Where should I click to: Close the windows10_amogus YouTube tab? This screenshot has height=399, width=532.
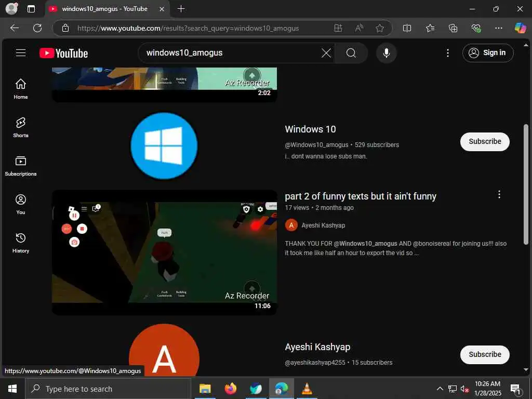coord(162,9)
